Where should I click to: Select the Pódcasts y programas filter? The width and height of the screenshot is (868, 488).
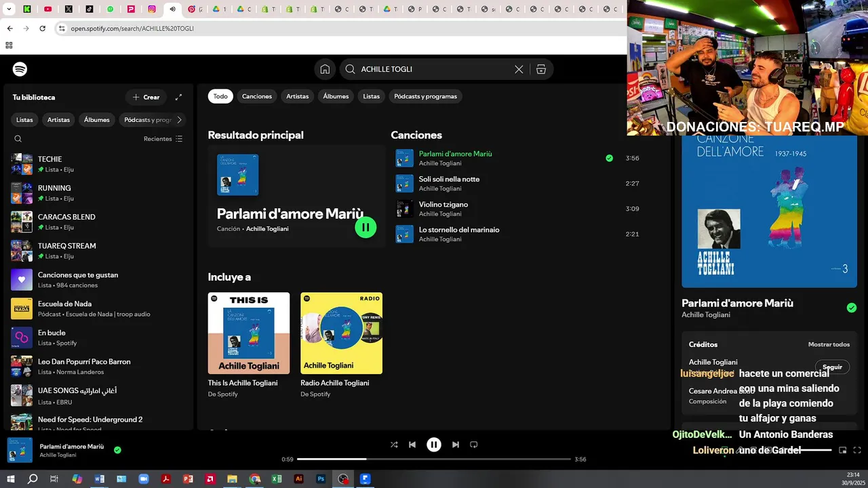(425, 96)
